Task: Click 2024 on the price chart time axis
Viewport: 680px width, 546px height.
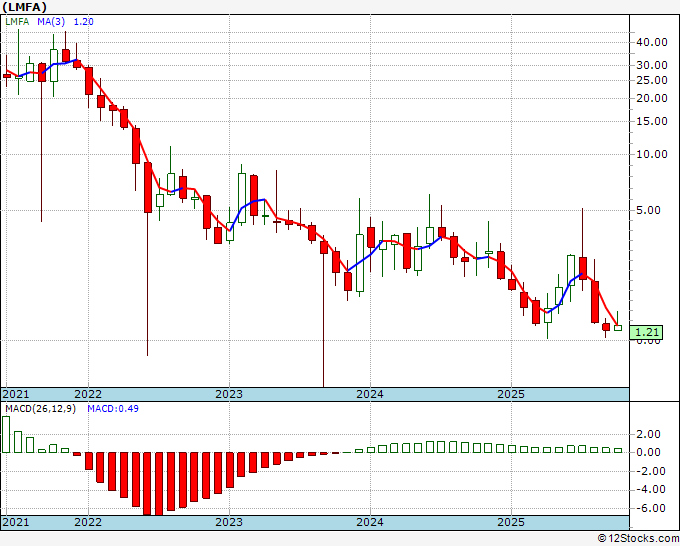Action: 370,394
